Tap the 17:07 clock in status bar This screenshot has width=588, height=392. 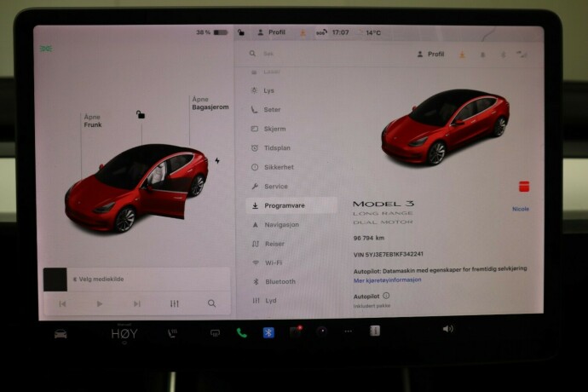point(340,32)
